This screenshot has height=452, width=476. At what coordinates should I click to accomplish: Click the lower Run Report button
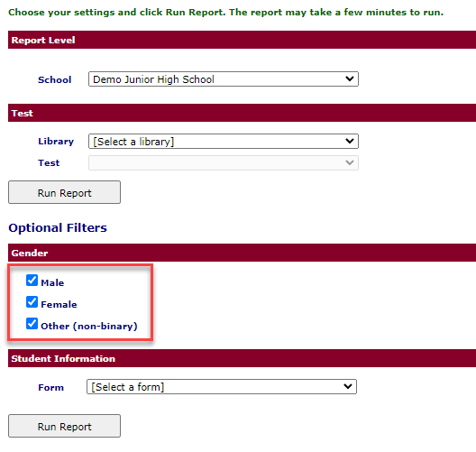coord(64,426)
